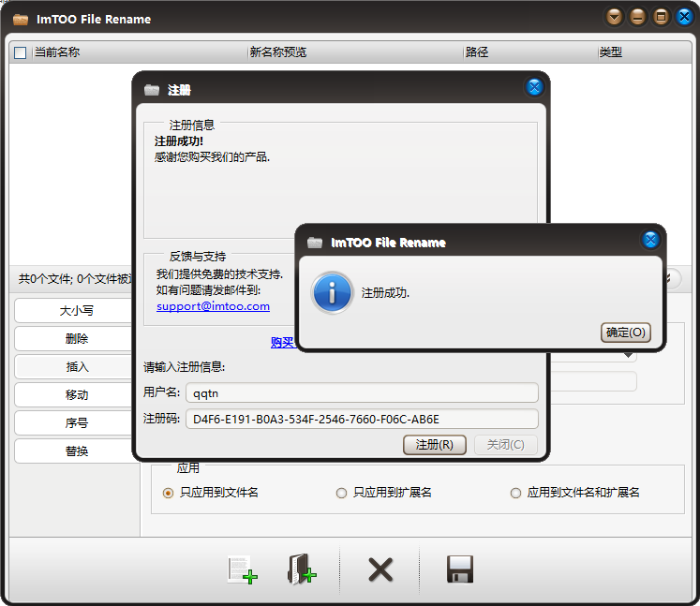Open the 序号 tab
Image resolution: width=700 pixels, height=606 pixels.
(x=77, y=422)
